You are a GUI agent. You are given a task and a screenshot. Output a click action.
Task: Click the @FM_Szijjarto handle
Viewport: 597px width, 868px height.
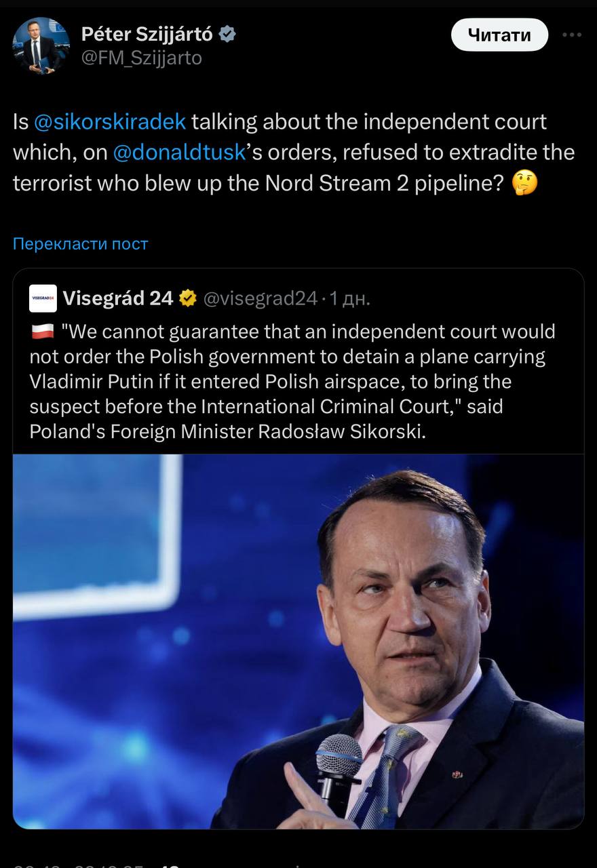pyautogui.click(x=141, y=58)
